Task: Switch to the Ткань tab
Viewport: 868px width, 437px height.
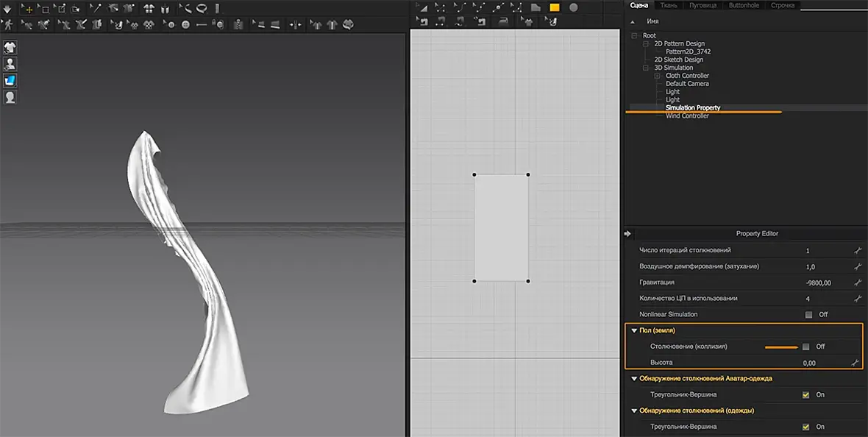Action: 669,5
